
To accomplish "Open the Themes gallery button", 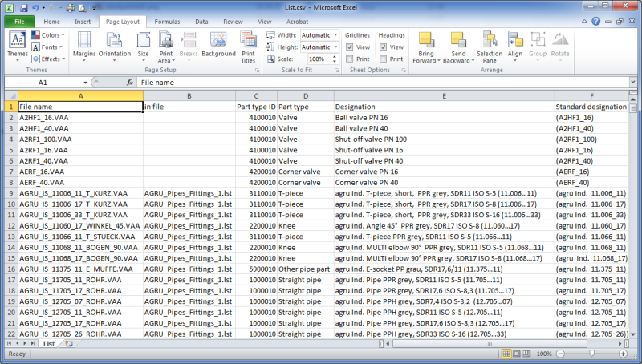I will click(17, 45).
